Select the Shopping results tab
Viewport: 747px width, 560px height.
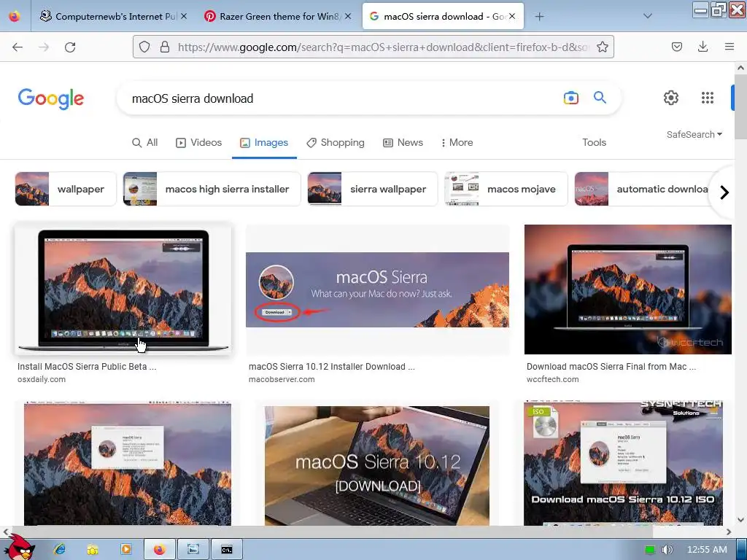(x=336, y=142)
